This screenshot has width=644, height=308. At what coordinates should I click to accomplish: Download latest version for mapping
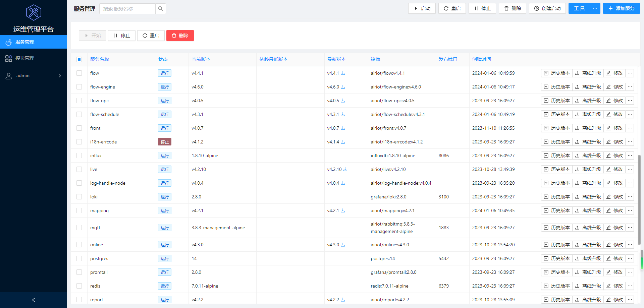343,210
